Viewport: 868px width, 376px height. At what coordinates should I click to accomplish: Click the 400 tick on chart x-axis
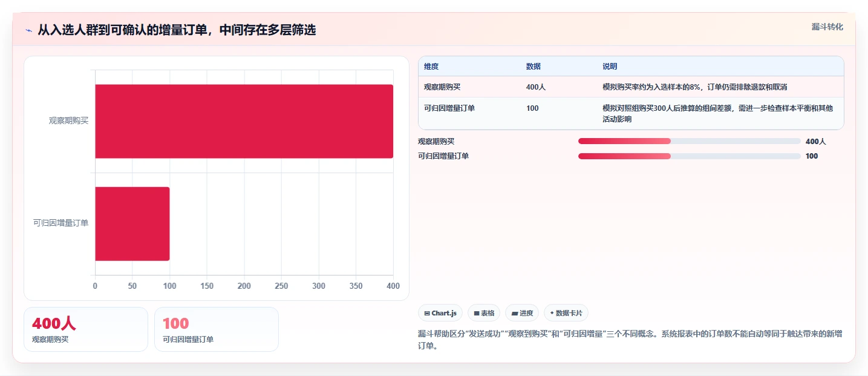(393, 286)
